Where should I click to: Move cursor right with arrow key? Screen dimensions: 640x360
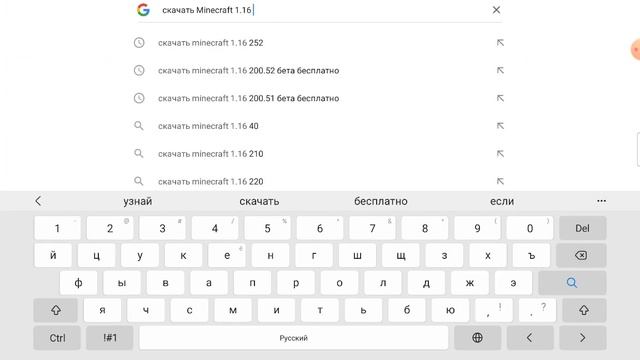click(582, 338)
